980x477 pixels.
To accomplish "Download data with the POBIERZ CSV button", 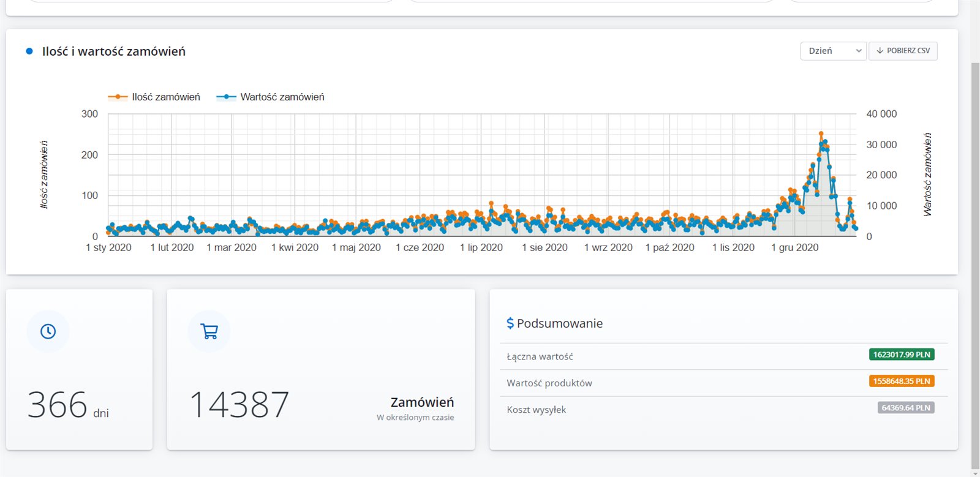I will (x=903, y=51).
